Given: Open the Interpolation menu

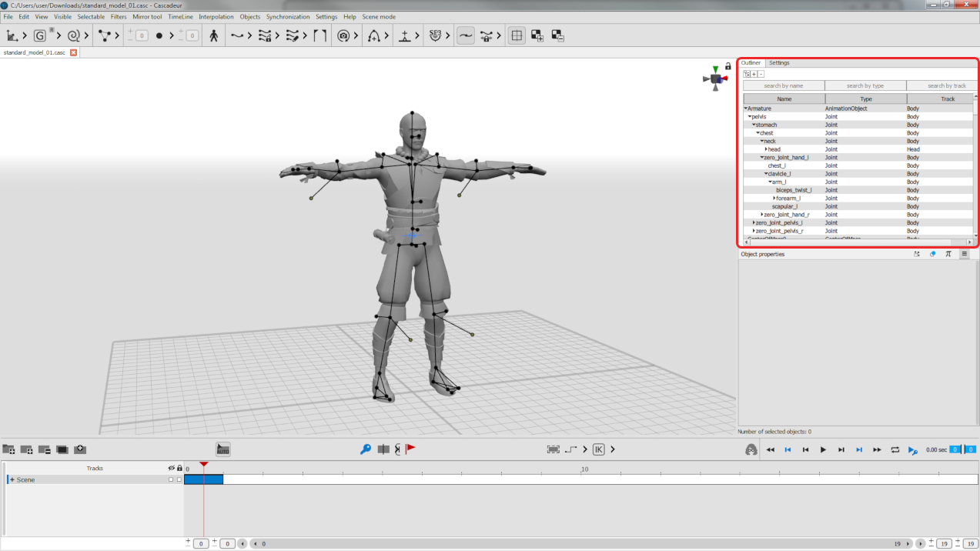Looking at the screenshot, I should pos(216,16).
